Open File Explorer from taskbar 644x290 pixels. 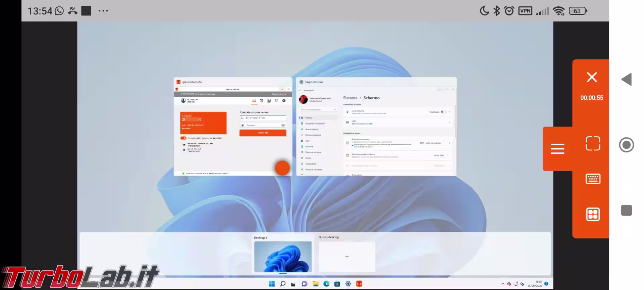pos(315,284)
